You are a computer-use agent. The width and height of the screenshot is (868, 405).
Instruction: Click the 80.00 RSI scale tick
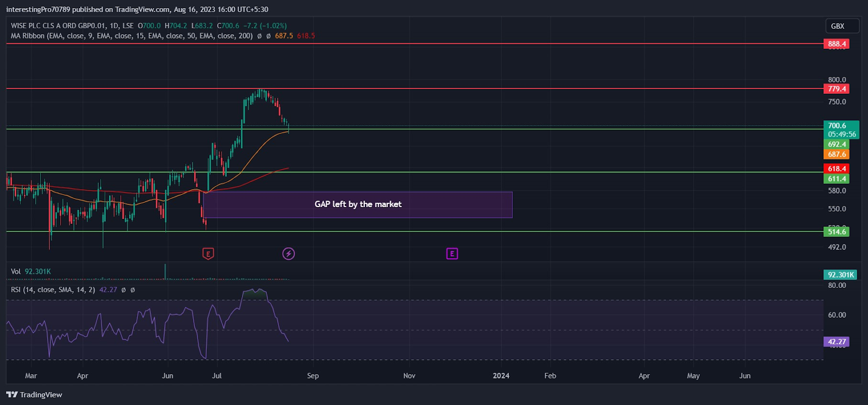click(x=837, y=286)
